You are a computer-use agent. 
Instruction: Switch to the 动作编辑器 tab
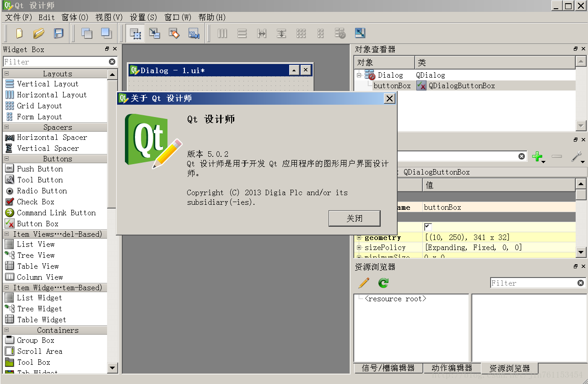point(453,368)
